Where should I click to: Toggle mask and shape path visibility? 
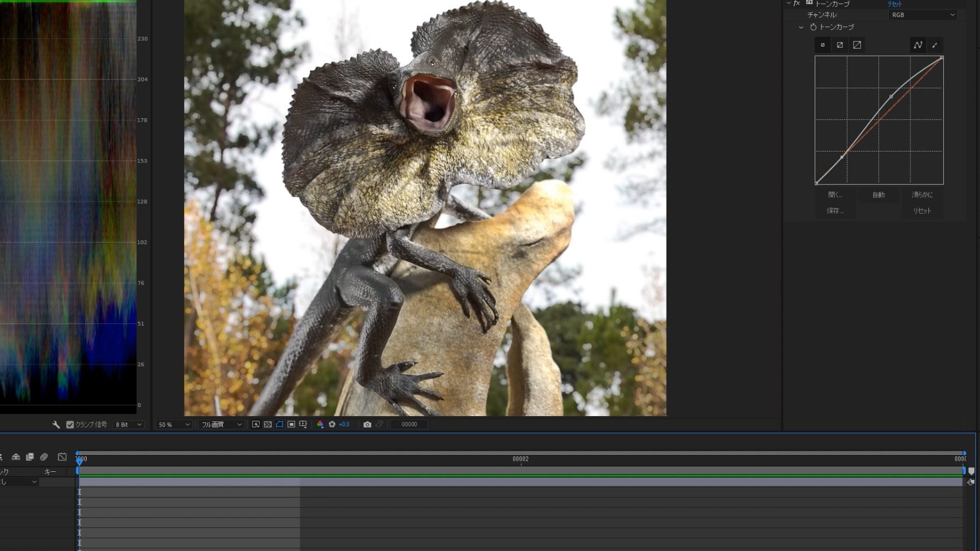click(280, 425)
